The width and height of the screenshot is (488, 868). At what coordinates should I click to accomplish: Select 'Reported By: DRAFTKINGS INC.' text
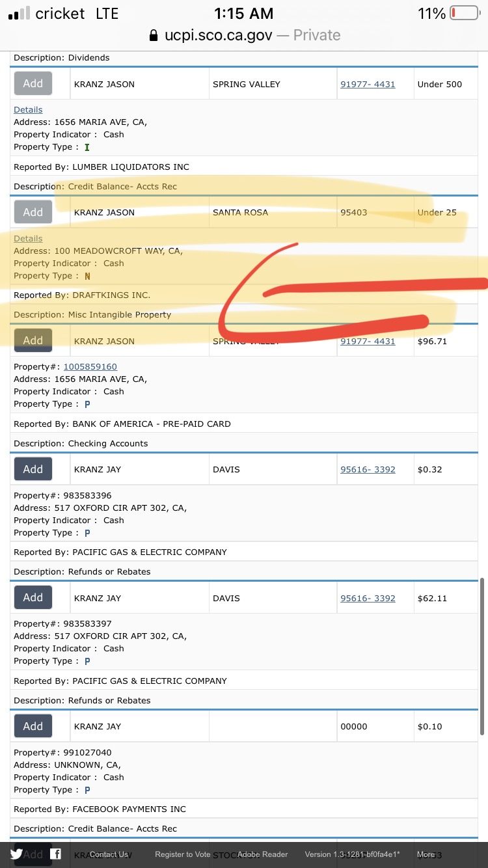click(82, 295)
